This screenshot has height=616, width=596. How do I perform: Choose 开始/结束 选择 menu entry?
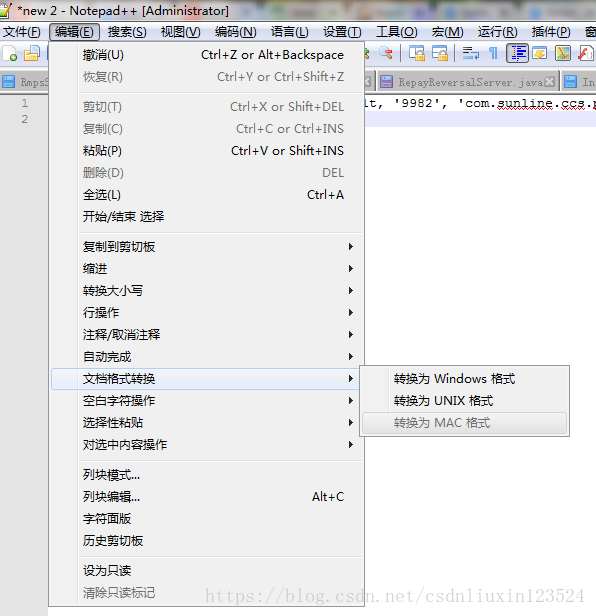(207, 217)
